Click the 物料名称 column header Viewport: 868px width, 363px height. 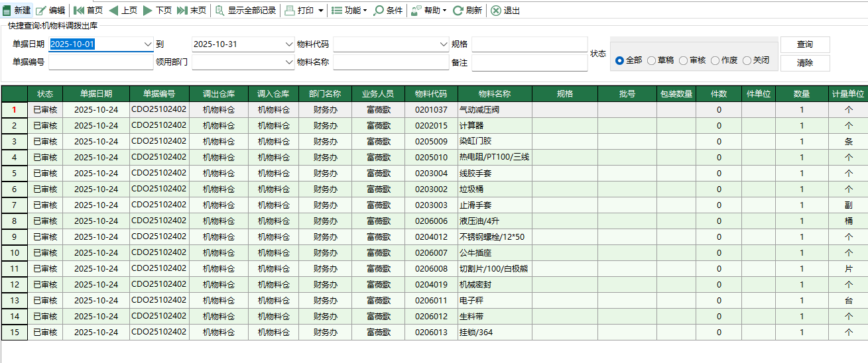pyautogui.click(x=495, y=94)
